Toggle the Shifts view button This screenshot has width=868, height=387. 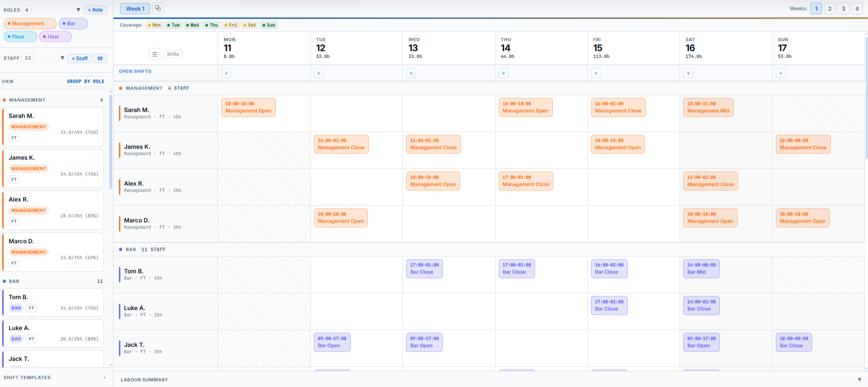click(x=173, y=54)
